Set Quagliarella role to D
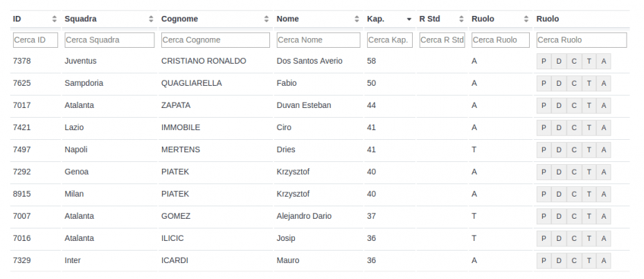Viewport: 644px width, 279px height. click(559, 83)
